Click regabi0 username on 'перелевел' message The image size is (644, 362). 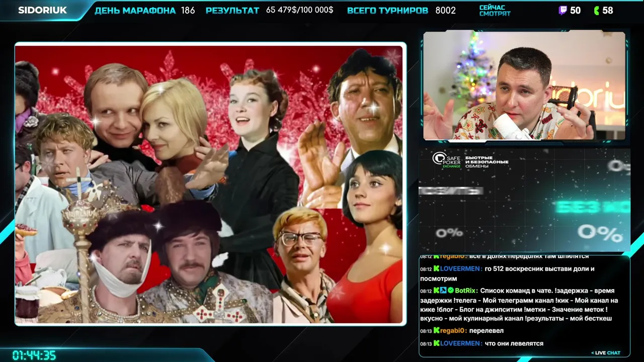pos(453,330)
